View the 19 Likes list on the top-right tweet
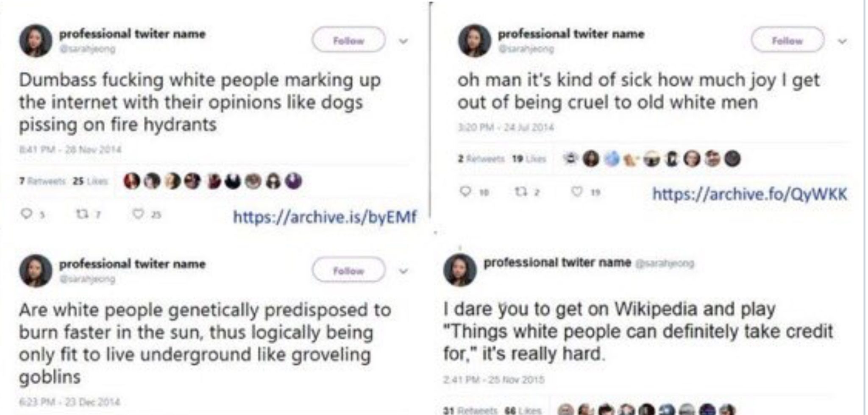868x415 pixels. point(529,159)
